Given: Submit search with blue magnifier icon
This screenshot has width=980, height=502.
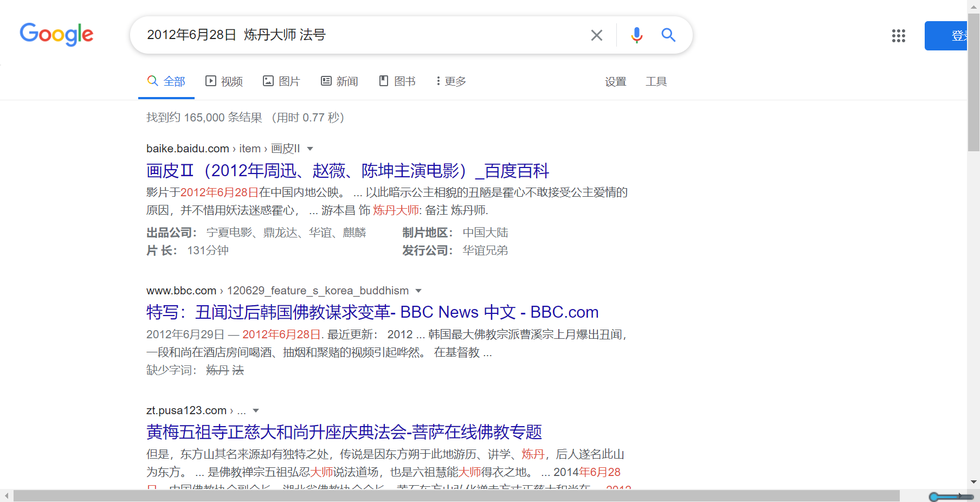Looking at the screenshot, I should click(668, 35).
